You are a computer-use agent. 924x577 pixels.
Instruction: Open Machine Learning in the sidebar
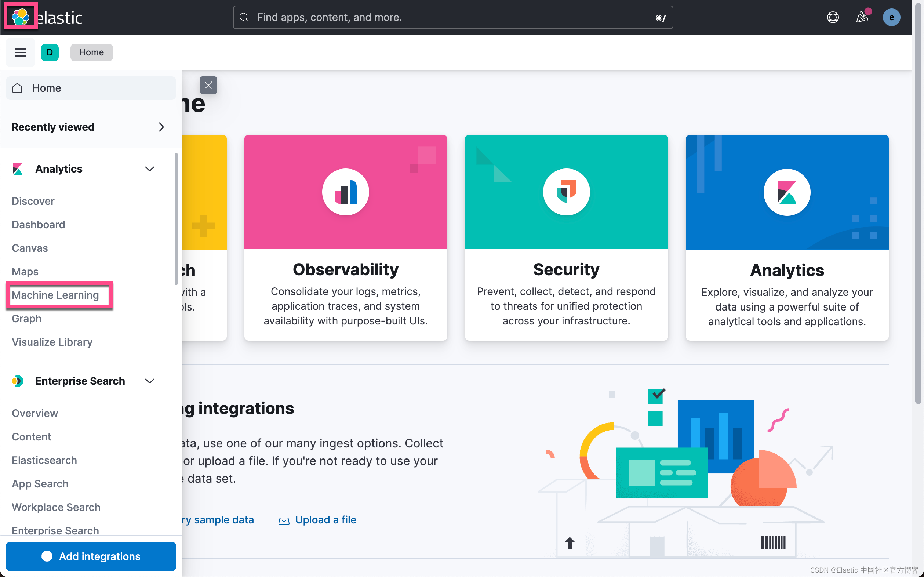click(55, 295)
